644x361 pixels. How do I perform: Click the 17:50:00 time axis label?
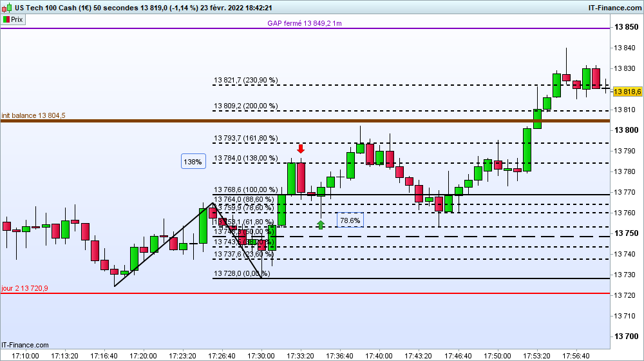497,356
